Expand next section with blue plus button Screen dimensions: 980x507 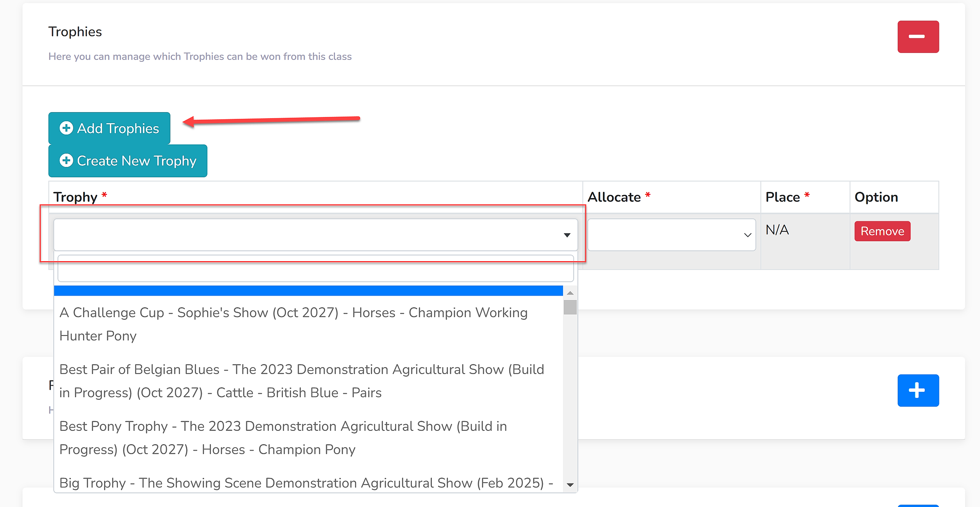point(918,390)
